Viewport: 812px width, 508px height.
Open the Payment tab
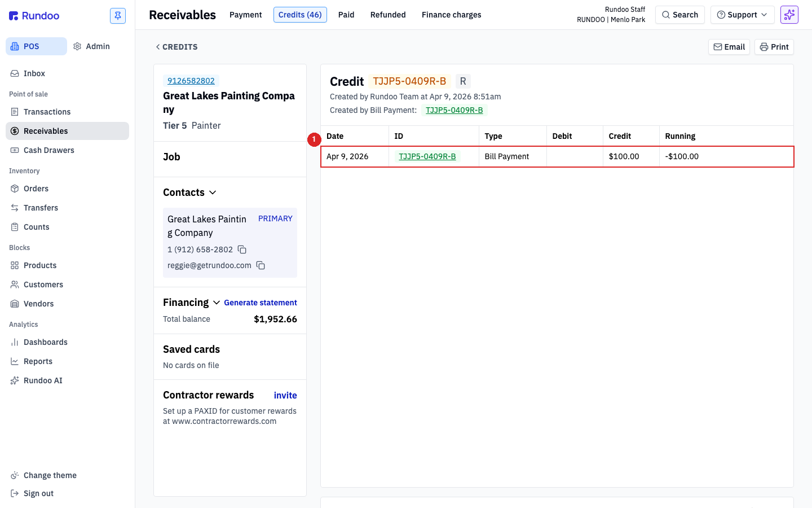point(245,15)
